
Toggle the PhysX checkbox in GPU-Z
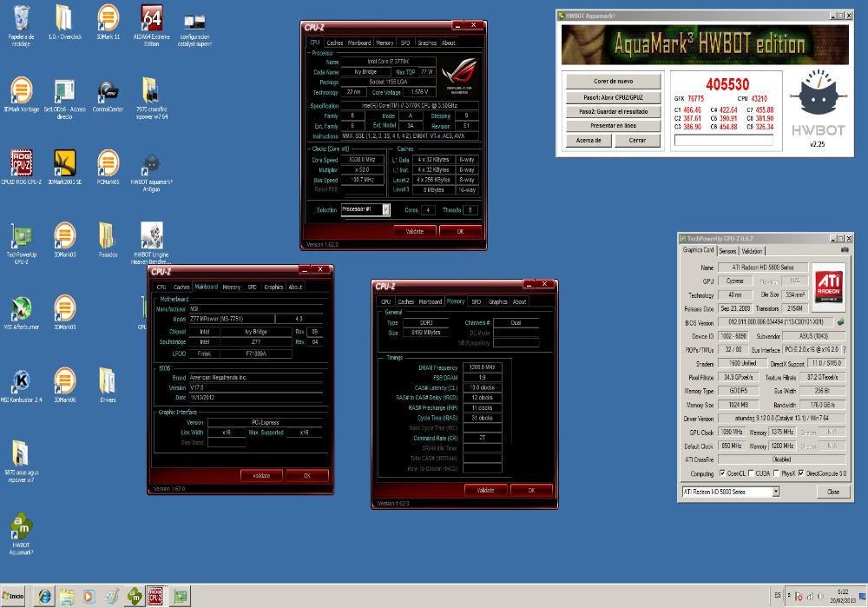(x=776, y=473)
